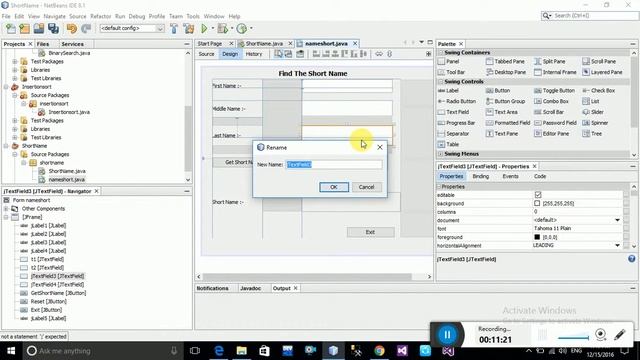Viewport: 640px width, 360px height.
Task: Open the Tools menu
Action: tap(193, 16)
